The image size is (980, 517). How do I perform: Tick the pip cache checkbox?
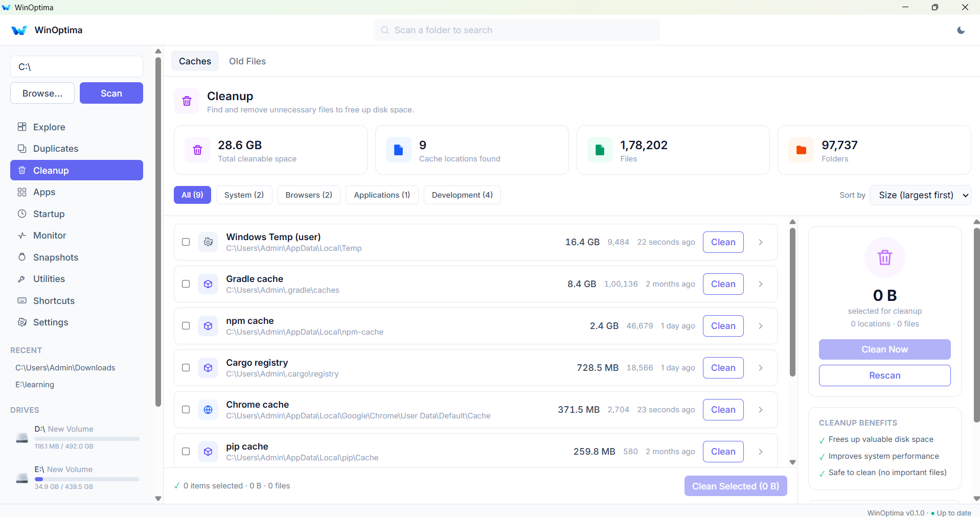[x=186, y=452]
